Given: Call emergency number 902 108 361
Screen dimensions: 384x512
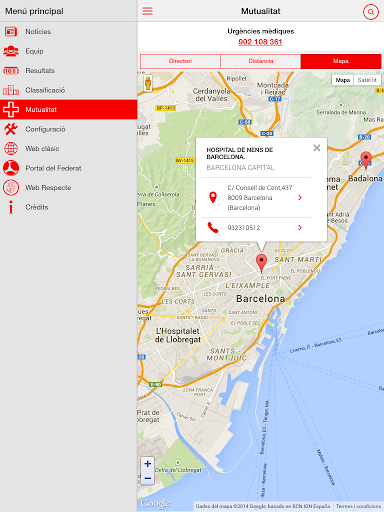Looking at the screenshot, I should pyautogui.click(x=260, y=42).
